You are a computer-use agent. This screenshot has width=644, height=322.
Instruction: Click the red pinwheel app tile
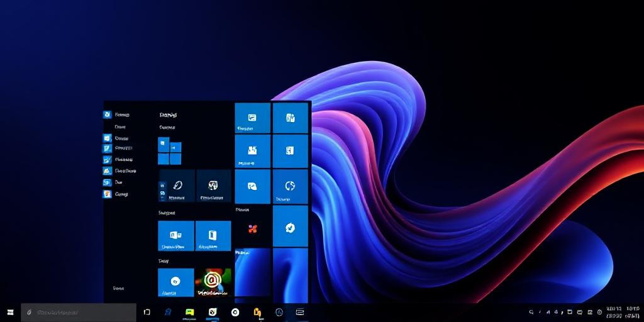252,228
